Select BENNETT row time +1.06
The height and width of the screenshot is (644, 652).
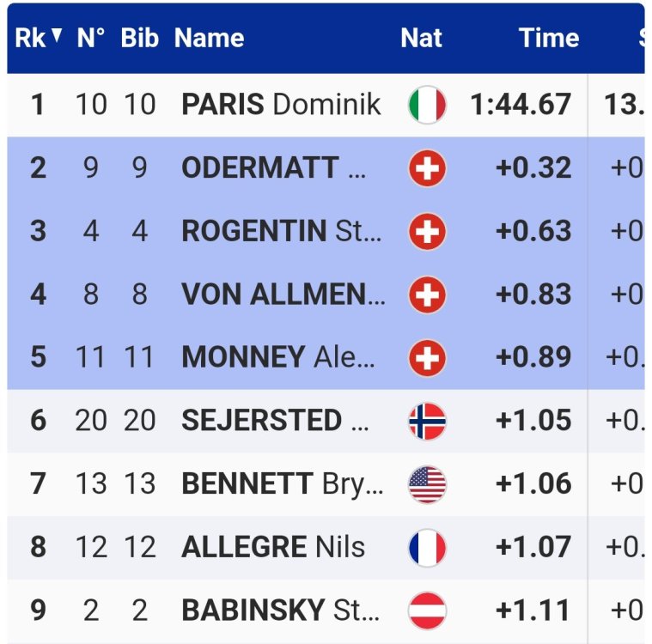point(533,484)
